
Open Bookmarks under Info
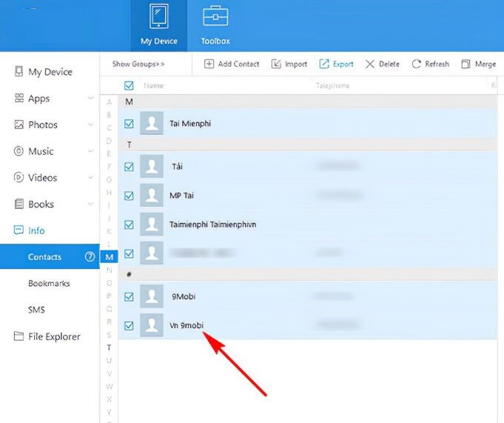coord(49,284)
